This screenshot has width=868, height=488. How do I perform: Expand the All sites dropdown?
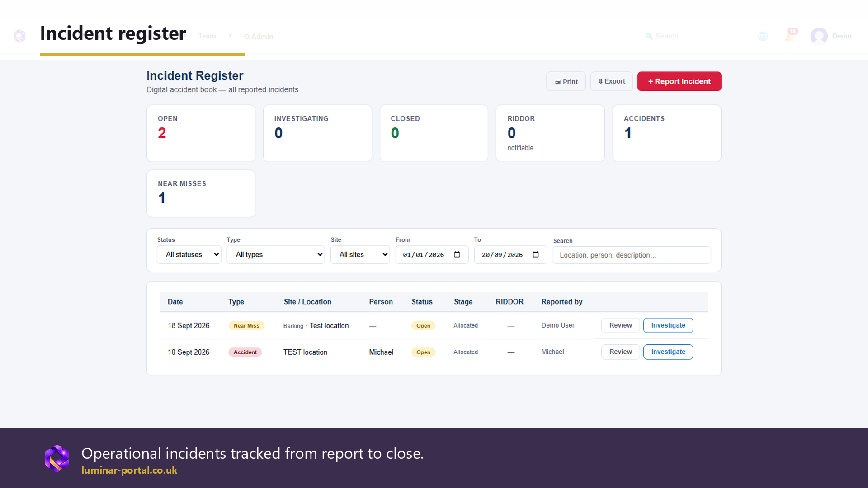coord(360,254)
